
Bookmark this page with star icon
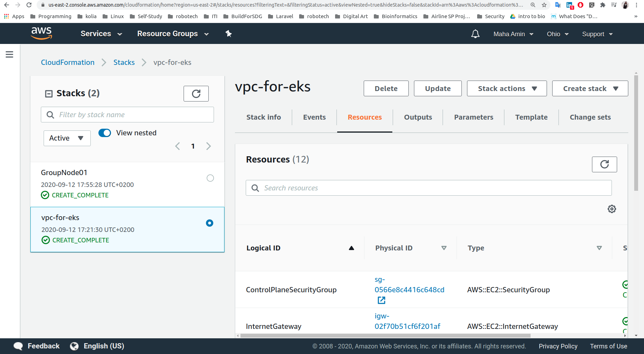click(544, 5)
